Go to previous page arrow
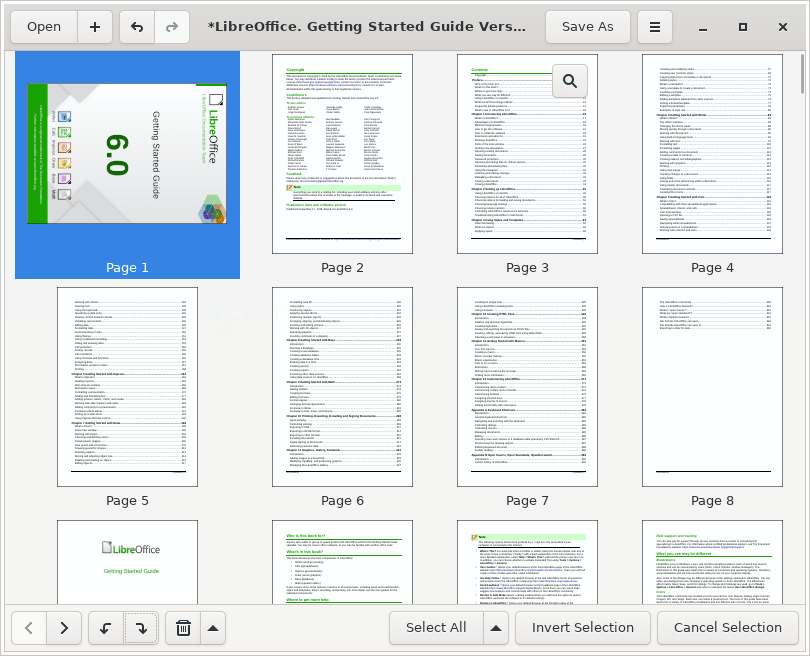Screen dimensions: 810x656 [29, 628]
